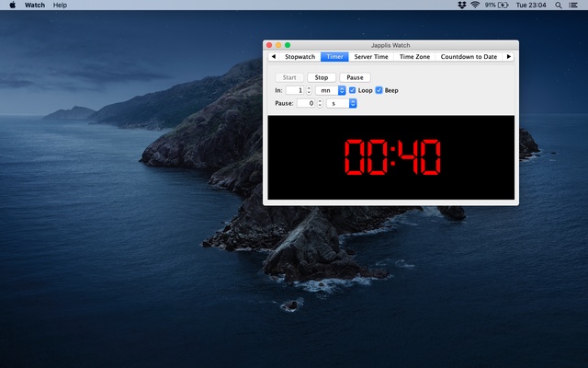Click the Dropbox menu bar icon
This screenshot has width=588, height=368.
(x=461, y=5)
